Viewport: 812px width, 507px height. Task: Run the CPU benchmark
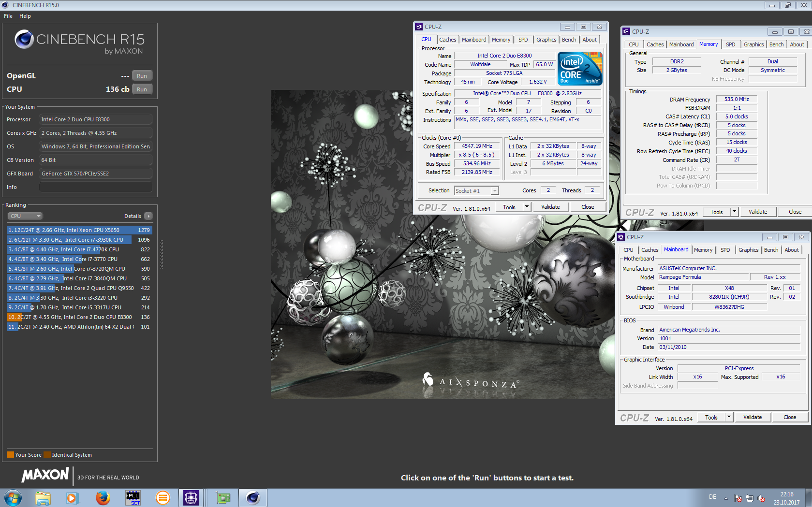tap(142, 89)
